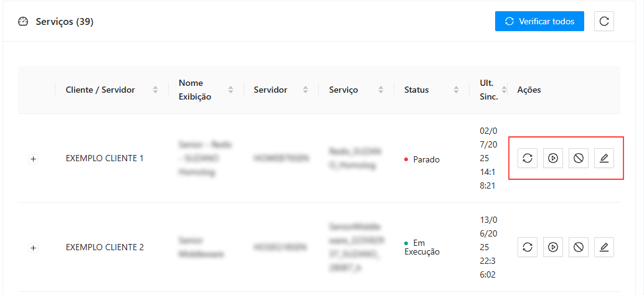The image size is (644, 295).
Task: Edit the EXEMPLO CLIENTE 1 service
Action: 604,158
